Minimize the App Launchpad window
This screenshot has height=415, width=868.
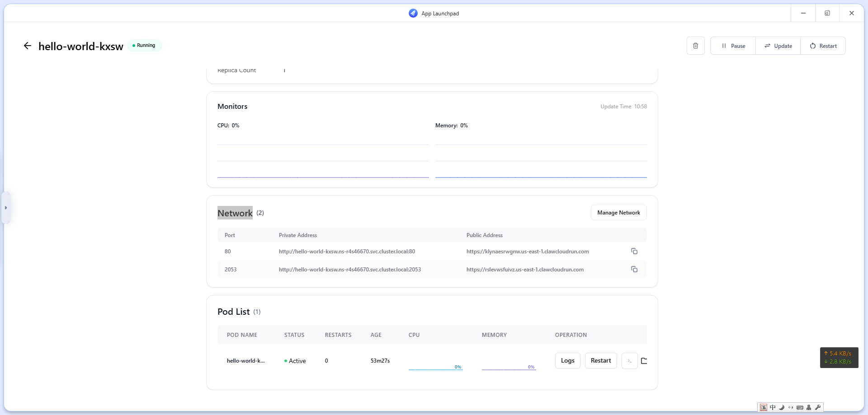(803, 13)
